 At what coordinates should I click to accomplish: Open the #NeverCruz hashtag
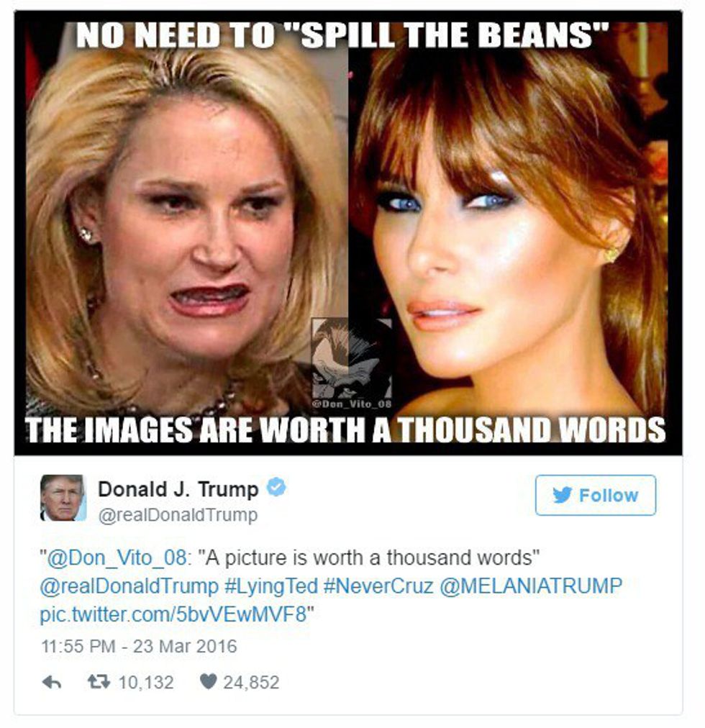378,586
